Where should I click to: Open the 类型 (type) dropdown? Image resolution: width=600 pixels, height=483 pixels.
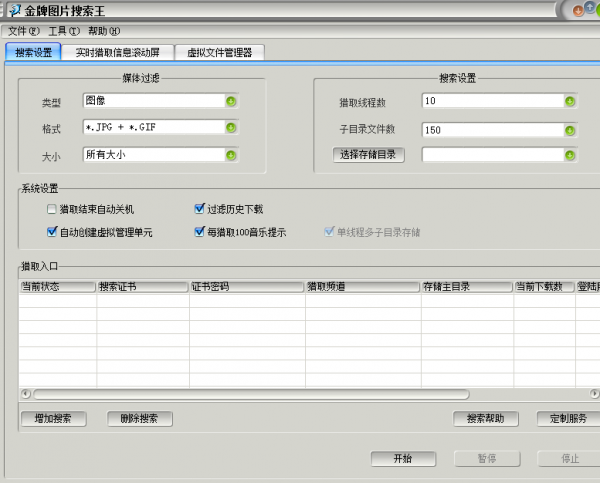(231, 101)
